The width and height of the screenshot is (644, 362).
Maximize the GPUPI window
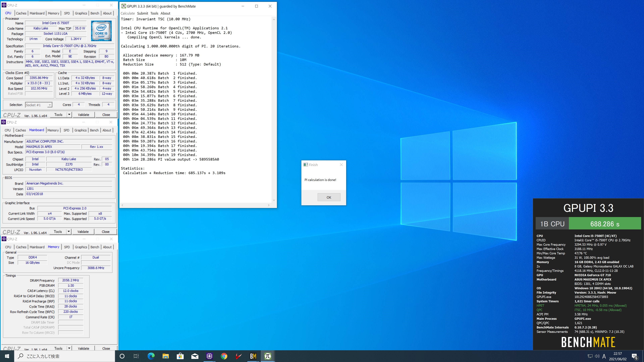(x=256, y=6)
